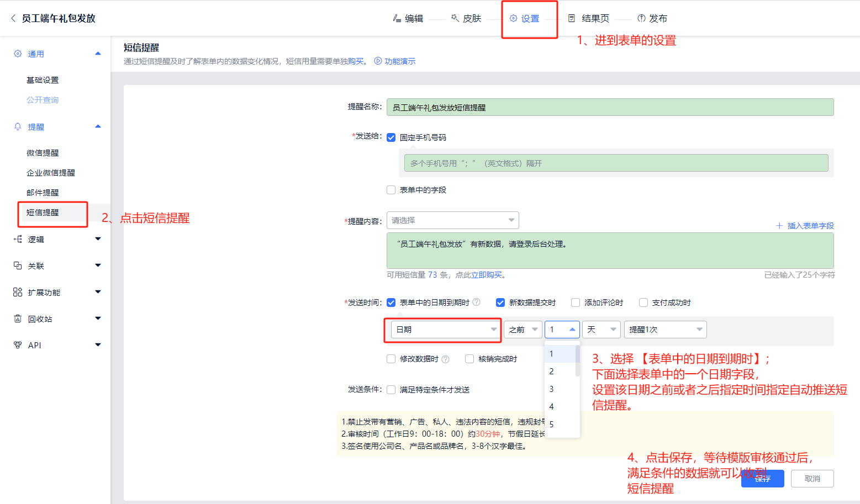The width and height of the screenshot is (860, 504).
Task: Click the phone number input field
Action: pos(615,163)
